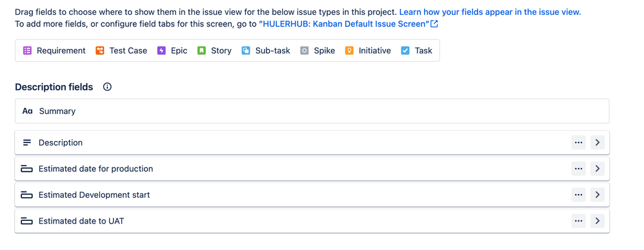Expand the Description field chevron
The image size is (644, 250).
pyautogui.click(x=598, y=142)
